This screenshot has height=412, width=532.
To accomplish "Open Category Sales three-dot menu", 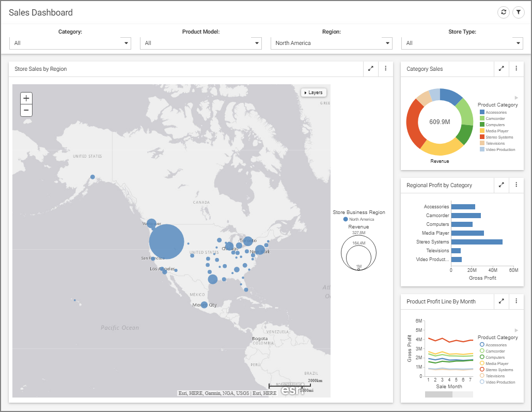I will (516, 68).
